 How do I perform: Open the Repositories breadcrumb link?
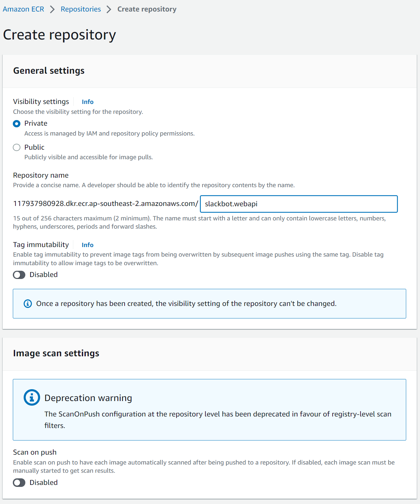tap(80, 9)
